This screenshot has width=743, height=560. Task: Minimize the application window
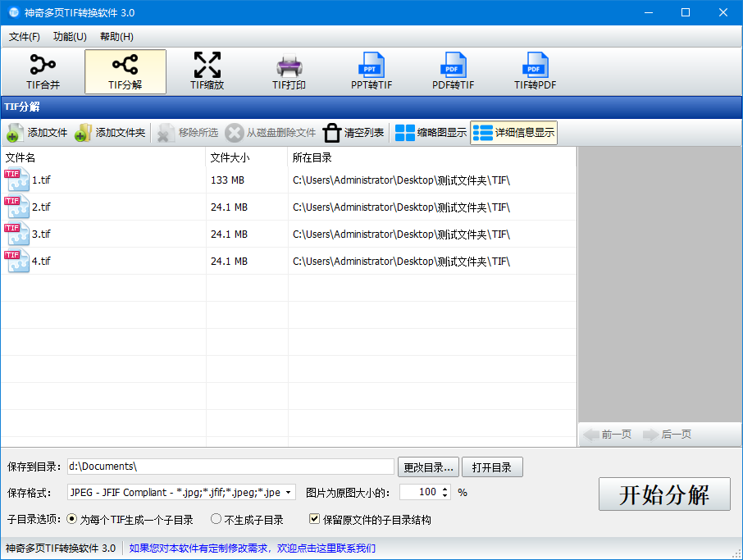click(649, 12)
